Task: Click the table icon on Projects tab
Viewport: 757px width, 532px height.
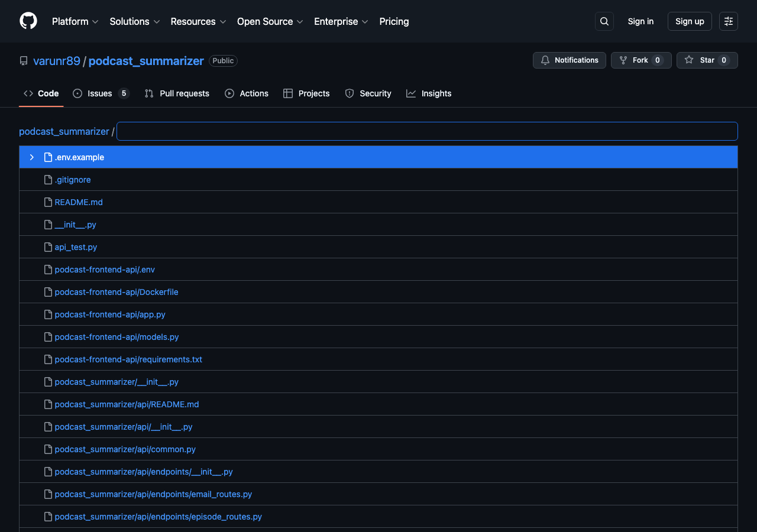Action: click(288, 93)
